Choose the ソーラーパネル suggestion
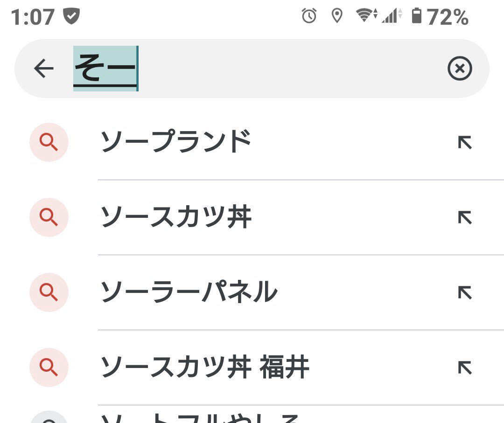Screen dimensions: 504x423 [x=189, y=292]
